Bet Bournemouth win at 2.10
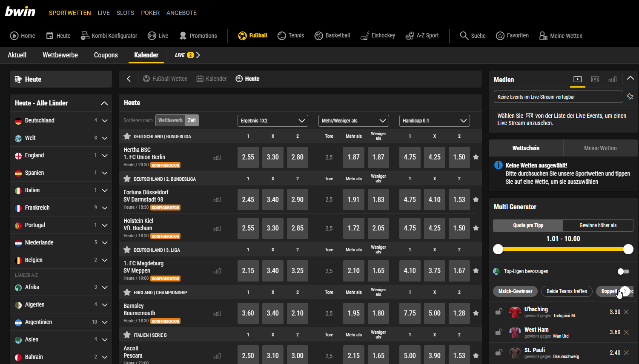The width and height of the screenshot is (639, 364). 298,313
